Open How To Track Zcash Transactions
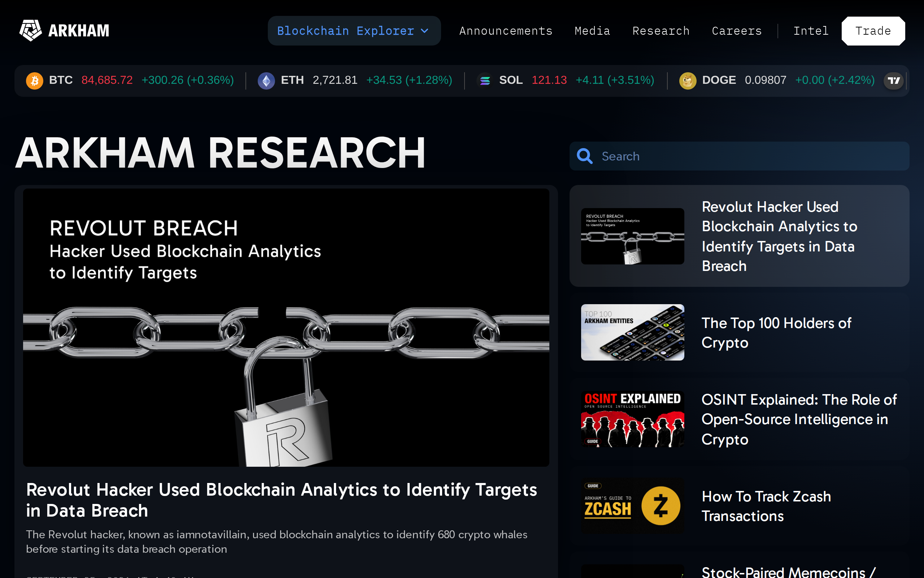 766,506
